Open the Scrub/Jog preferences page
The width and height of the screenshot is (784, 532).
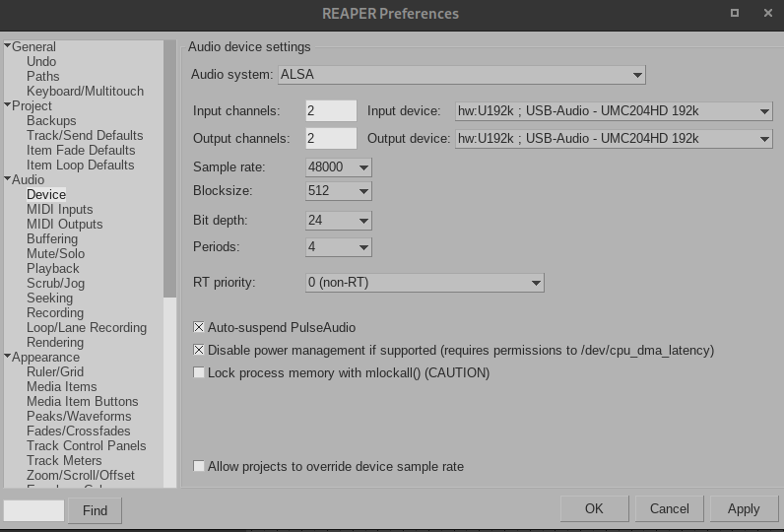(56, 283)
